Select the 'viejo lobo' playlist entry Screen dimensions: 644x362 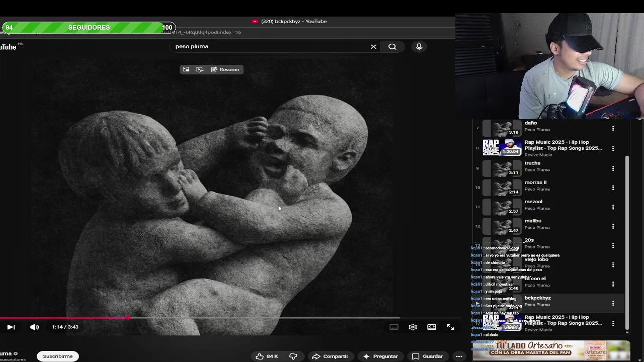(536, 259)
